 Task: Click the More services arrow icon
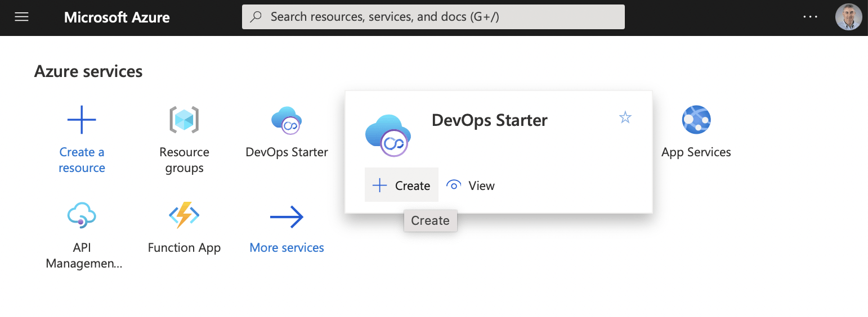[x=287, y=216]
